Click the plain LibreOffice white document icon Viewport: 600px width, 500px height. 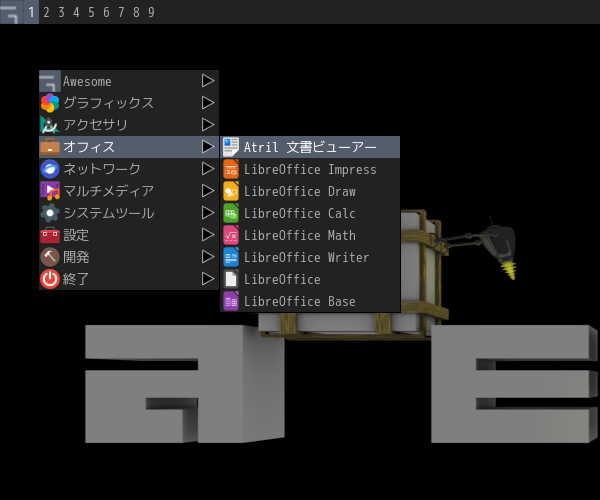click(231, 279)
